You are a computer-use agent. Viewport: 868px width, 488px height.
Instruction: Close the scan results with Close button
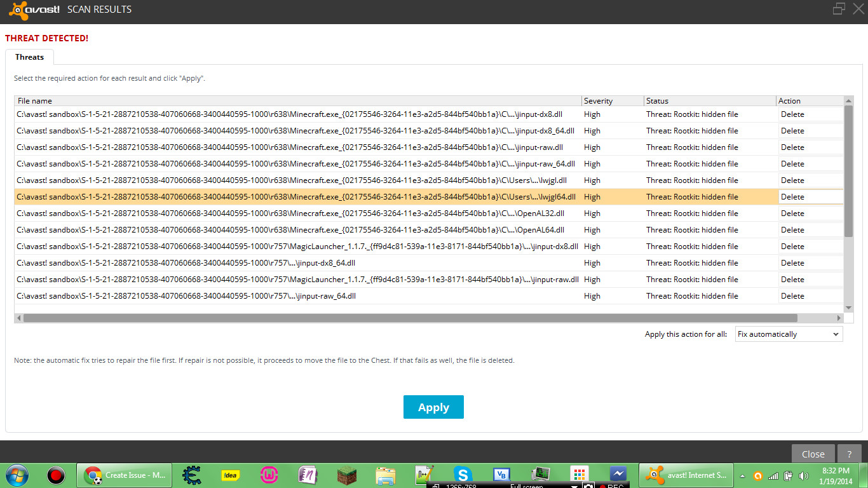coord(813,454)
